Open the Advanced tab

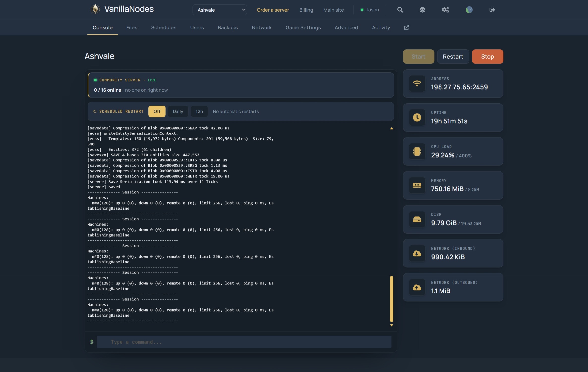(346, 27)
